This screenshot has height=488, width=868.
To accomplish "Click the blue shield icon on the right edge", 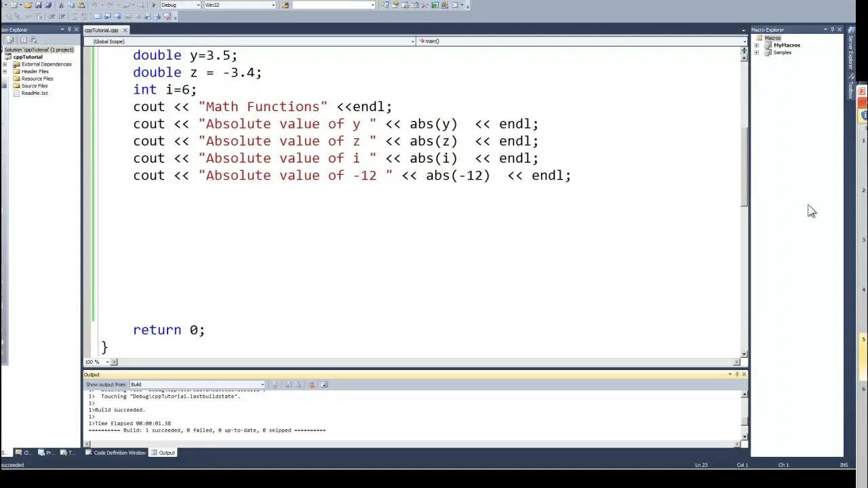I will pos(864,116).
